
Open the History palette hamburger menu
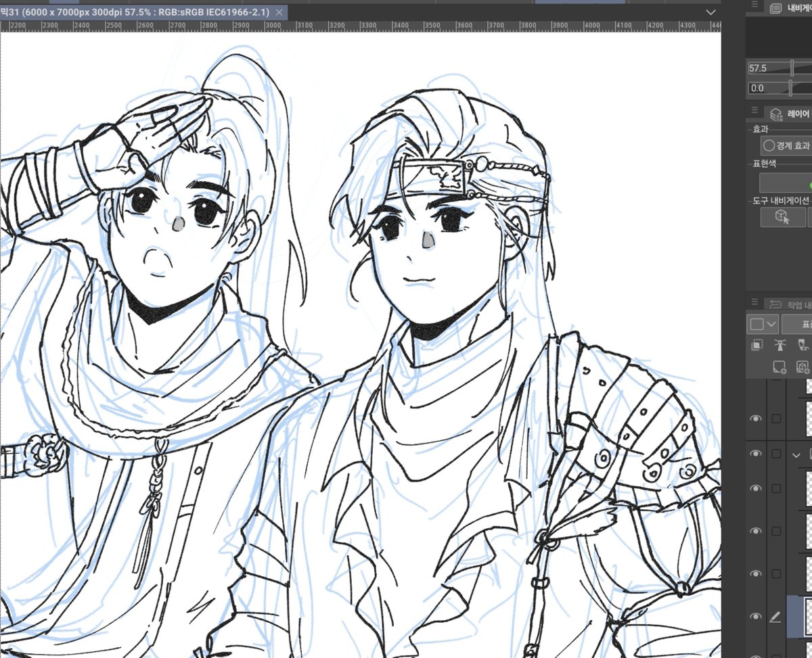pyautogui.click(x=755, y=301)
